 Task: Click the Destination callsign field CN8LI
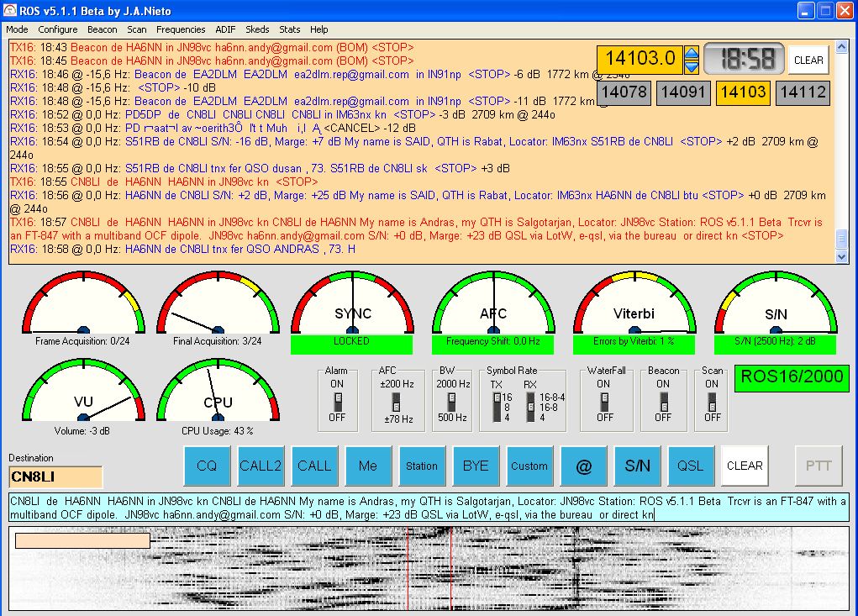(x=55, y=477)
